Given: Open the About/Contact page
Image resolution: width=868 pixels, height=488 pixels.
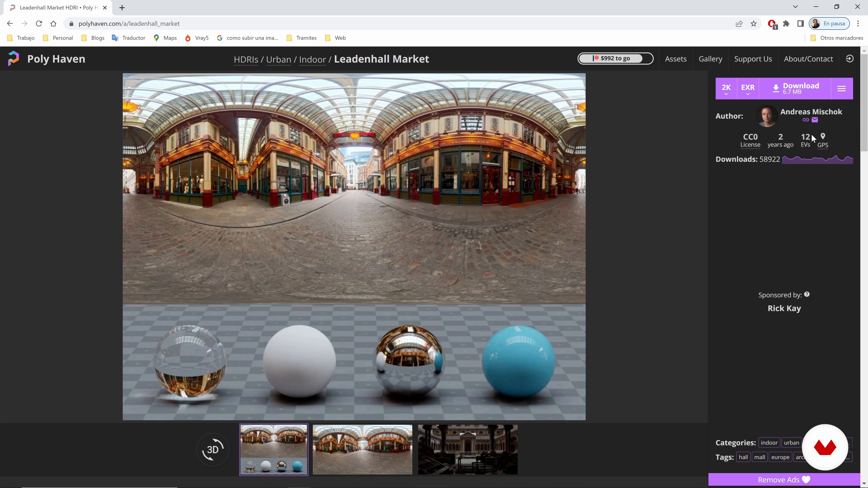Looking at the screenshot, I should pos(808,59).
